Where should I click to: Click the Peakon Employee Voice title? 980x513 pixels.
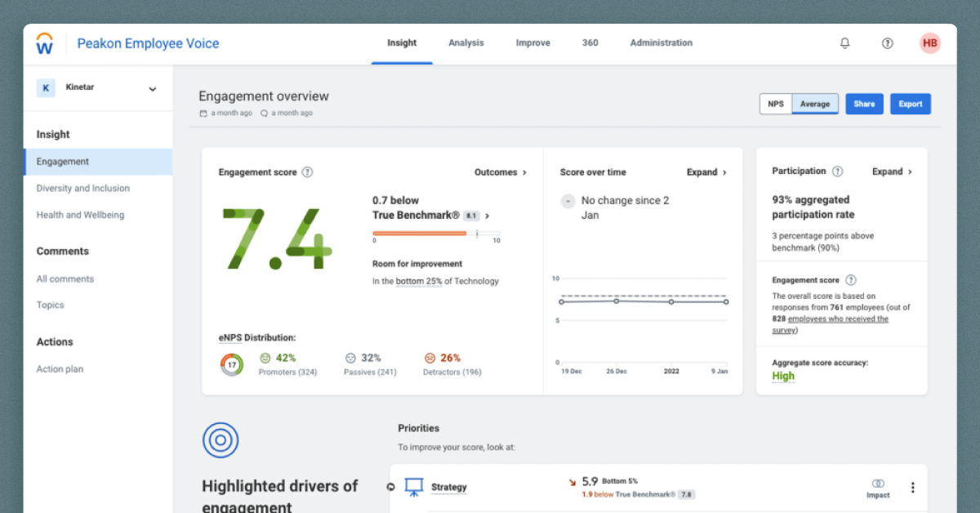(148, 44)
